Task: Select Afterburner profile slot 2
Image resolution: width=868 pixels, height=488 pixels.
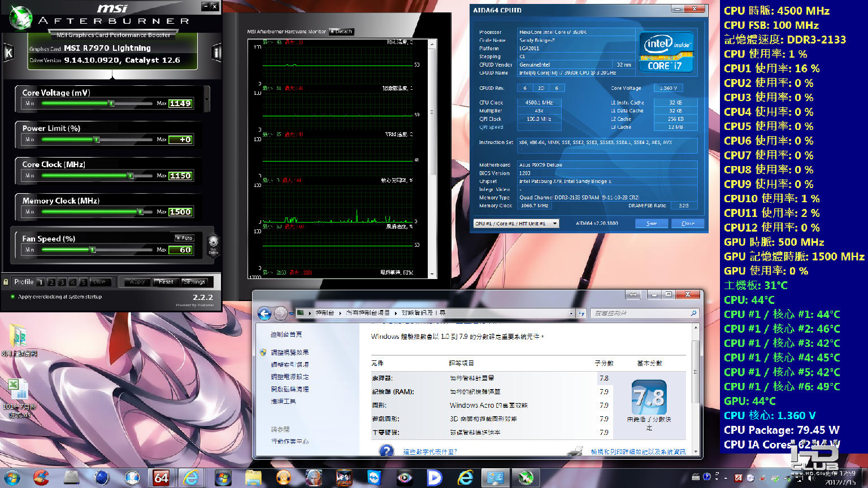Action: (x=51, y=282)
